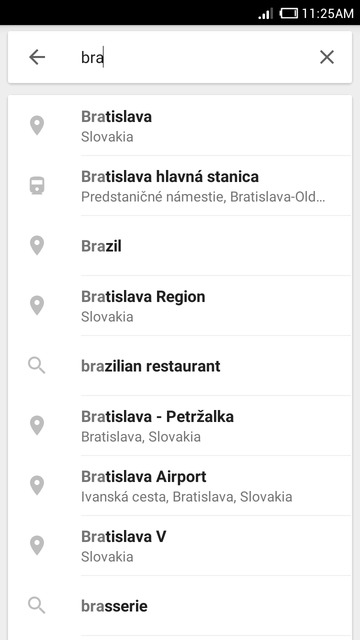Tap magnifier icon beside brazilian restaurant
The image size is (360, 640).
click(37, 366)
